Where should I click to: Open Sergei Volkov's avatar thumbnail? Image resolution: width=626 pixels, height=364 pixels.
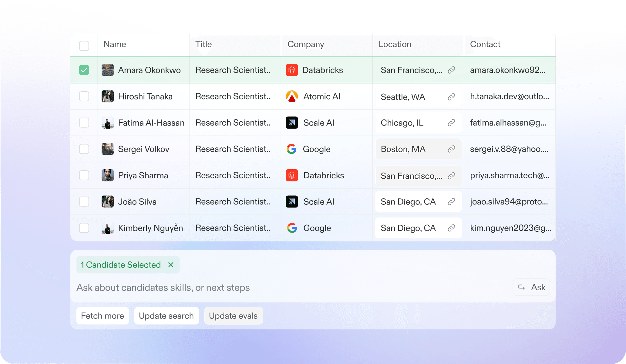107,149
